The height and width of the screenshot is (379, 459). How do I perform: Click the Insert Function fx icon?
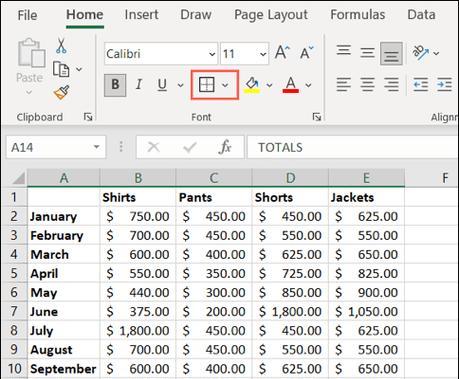225,147
